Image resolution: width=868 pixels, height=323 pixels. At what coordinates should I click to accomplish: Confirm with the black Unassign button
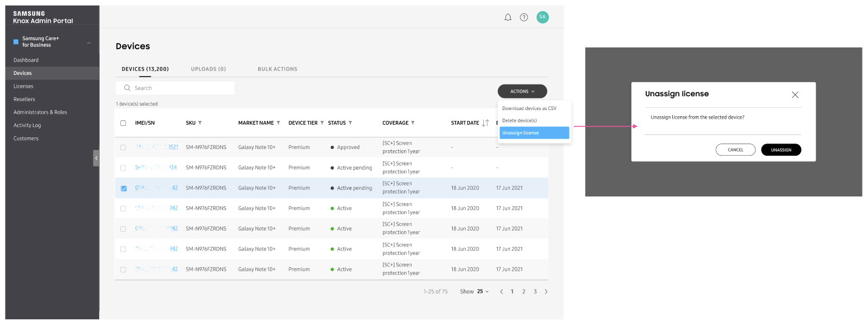coord(781,150)
